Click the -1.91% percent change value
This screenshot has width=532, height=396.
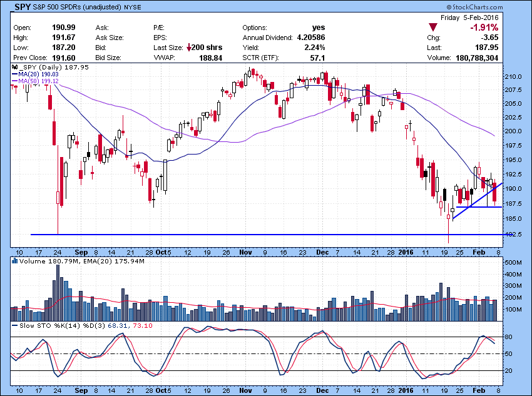click(x=484, y=28)
